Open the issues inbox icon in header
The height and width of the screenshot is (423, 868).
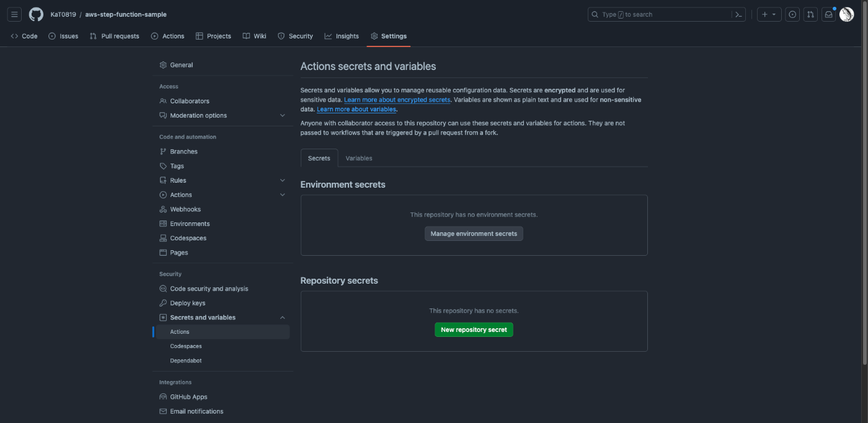792,14
